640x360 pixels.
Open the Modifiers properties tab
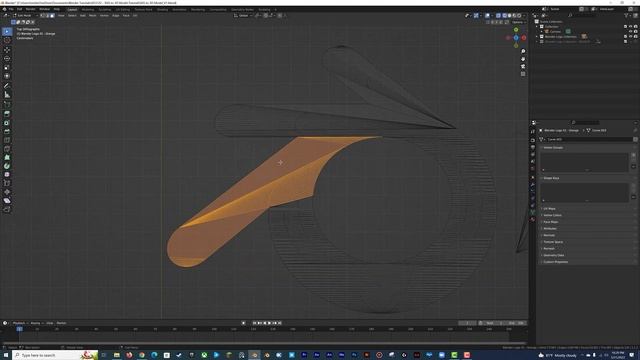(x=533, y=184)
